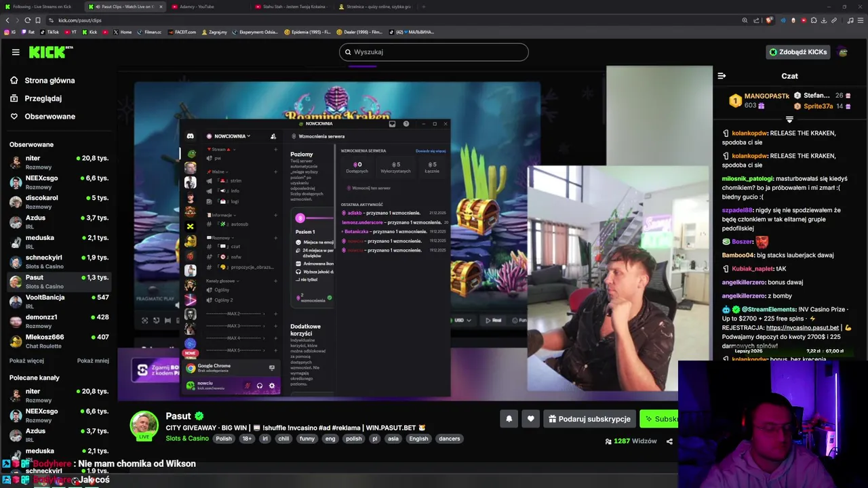Collapse list with Pokaż mniej
This screenshot has width=868, height=488.
coord(93,361)
